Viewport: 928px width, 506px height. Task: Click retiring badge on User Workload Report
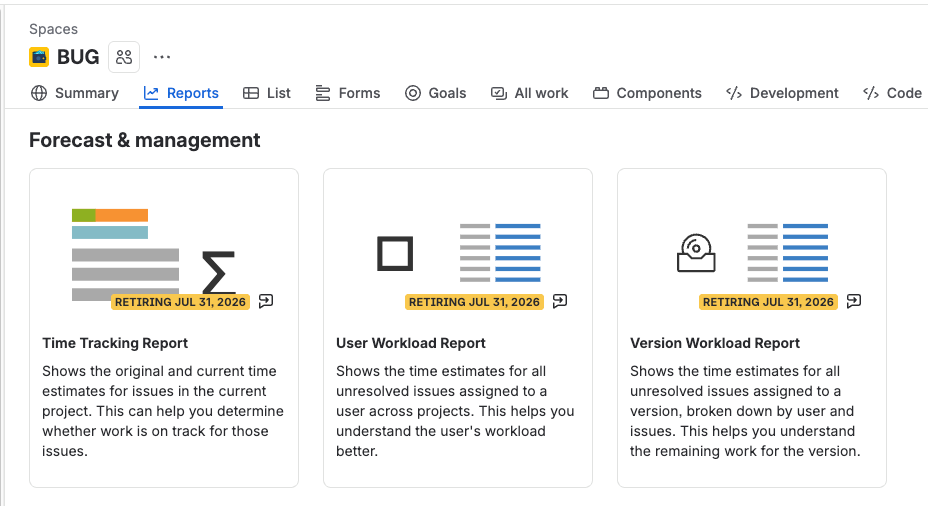[x=474, y=302]
